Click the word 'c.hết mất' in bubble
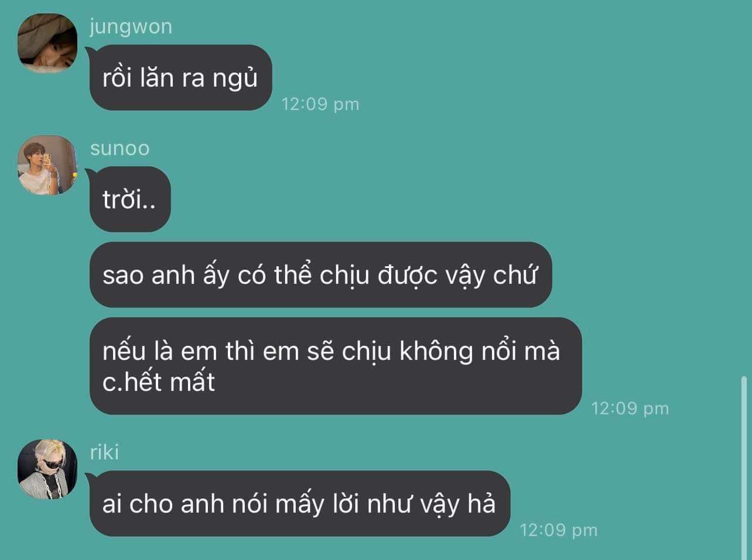Viewport: 752px width, 560px height. pyautogui.click(x=159, y=382)
